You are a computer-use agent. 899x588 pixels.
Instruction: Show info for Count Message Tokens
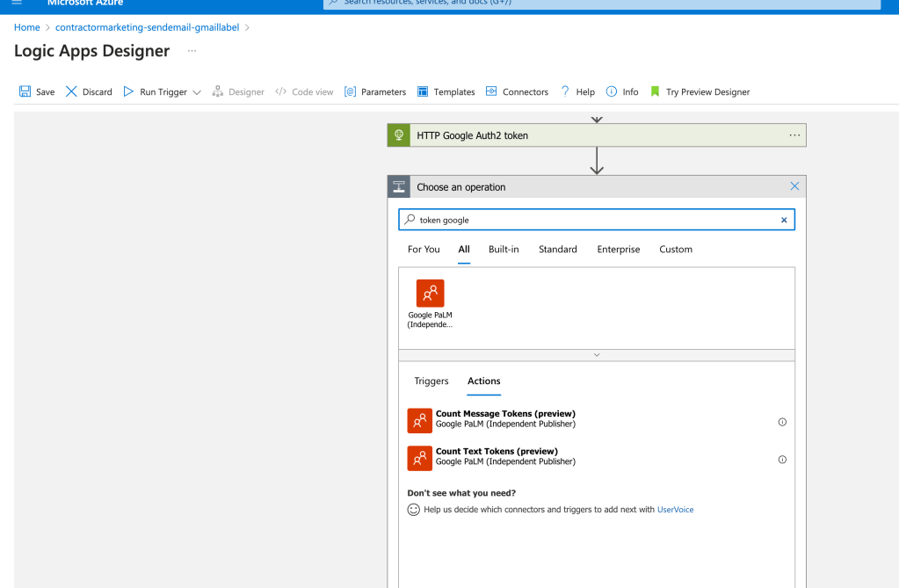pos(782,422)
